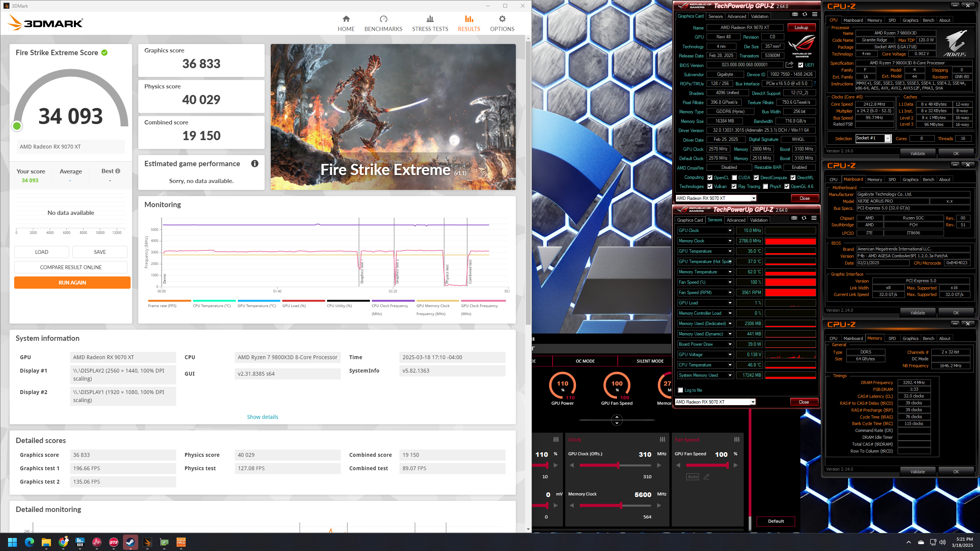
Task: Open the Options gear in 3DMark
Action: pyautogui.click(x=502, y=23)
